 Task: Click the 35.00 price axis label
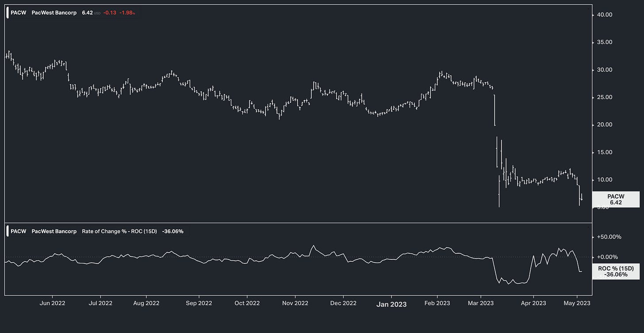[x=604, y=42]
